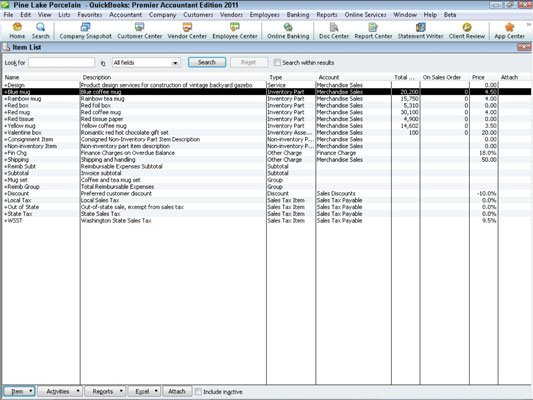Viewport: 533px width, 400px height.
Task: Enable Search within results checkbox
Action: pos(277,63)
